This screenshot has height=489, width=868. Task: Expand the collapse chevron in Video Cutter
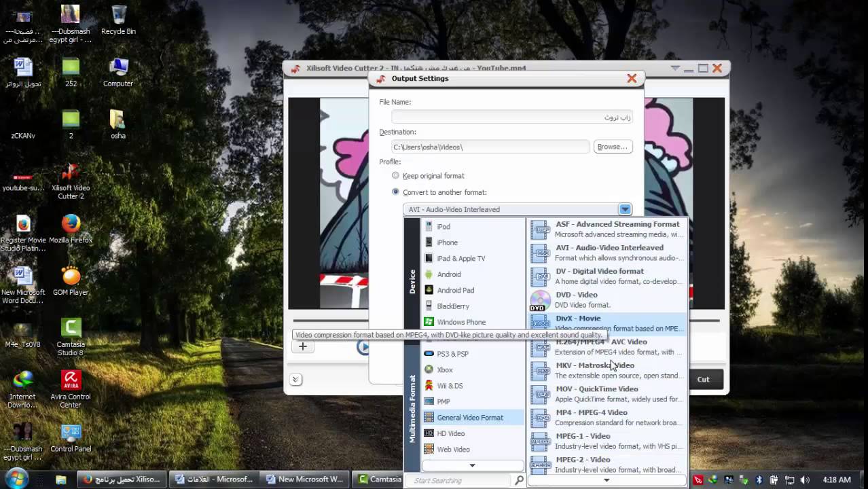[295, 380]
